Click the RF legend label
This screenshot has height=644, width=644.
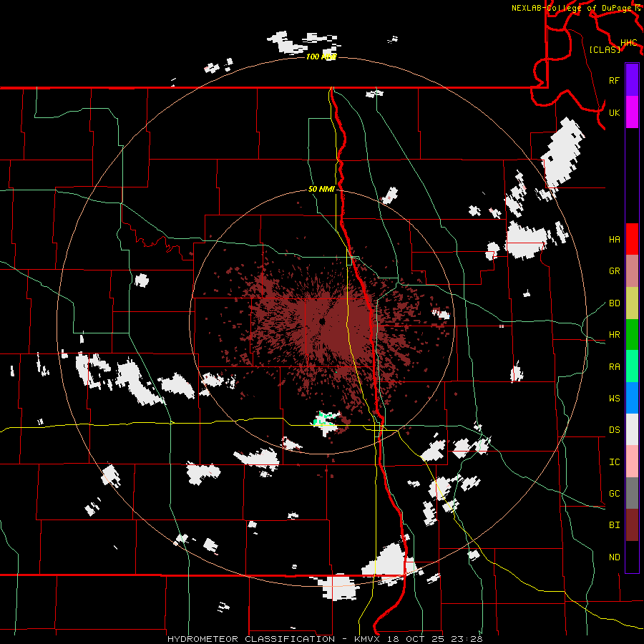tap(614, 80)
